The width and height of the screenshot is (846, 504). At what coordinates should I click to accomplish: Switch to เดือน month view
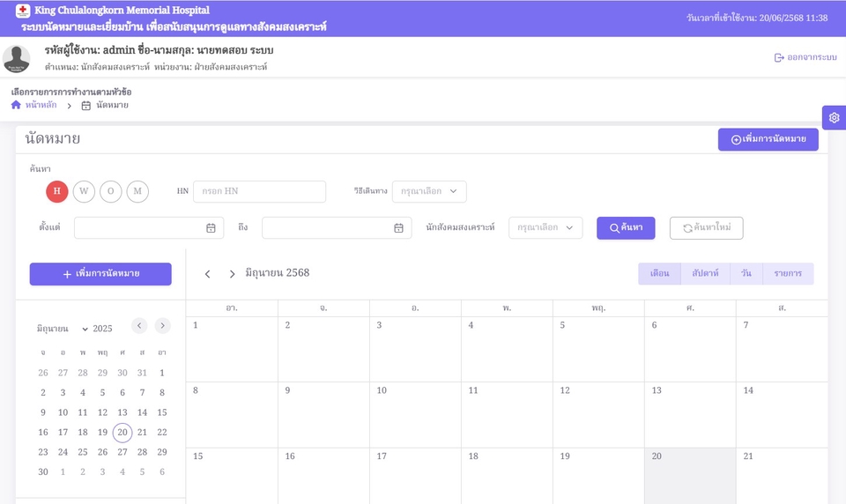(x=659, y=273)
